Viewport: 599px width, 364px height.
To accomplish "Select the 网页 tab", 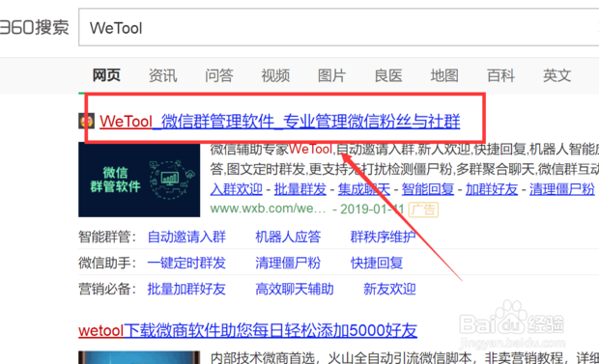I will click(106, 75).
